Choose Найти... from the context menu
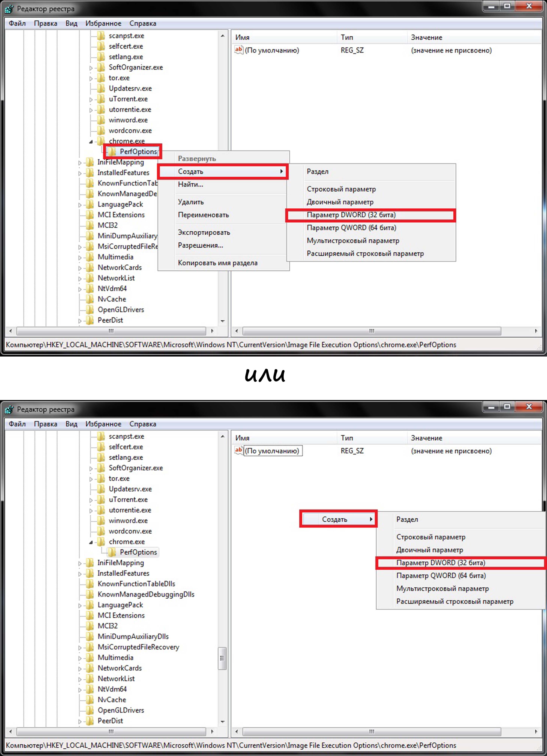The height and width of the screenshot is (756, 547). (x=190, y=184)
